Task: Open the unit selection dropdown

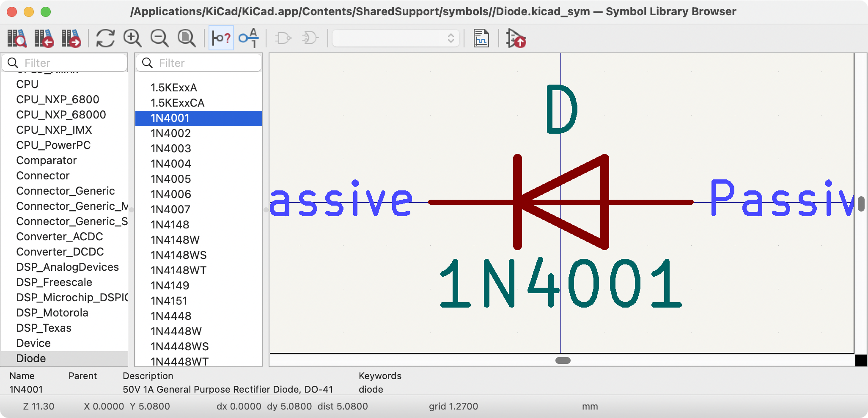Action: point(450,38)
